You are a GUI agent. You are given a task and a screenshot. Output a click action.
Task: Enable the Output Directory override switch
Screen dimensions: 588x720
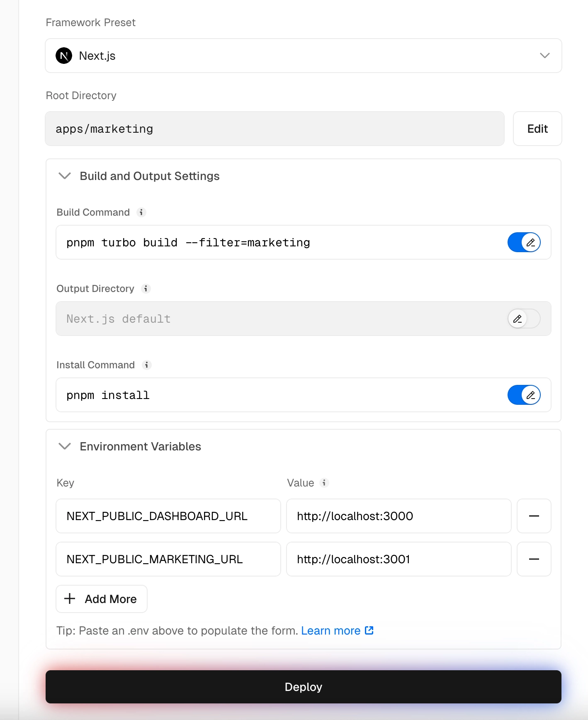tap(524, 319)
